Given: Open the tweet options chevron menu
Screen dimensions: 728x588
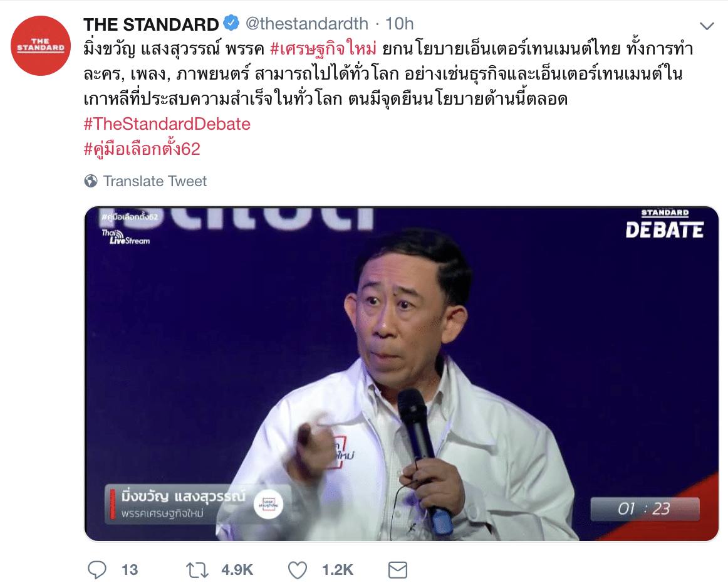Looking at the screenshot, I should tap(707, 26).
